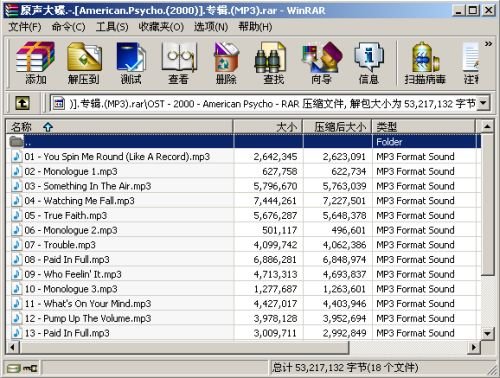This screenshot has height=378, width=500.
Task: Open the 收藏夹(O) menu
Action: coord(161,27)
